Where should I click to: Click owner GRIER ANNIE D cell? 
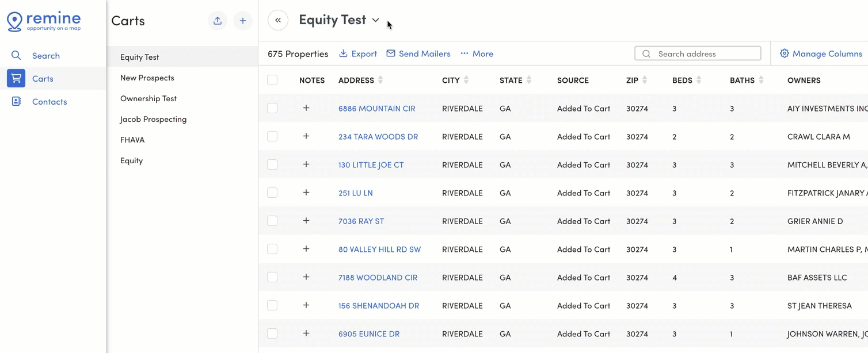tap(815, 221)
